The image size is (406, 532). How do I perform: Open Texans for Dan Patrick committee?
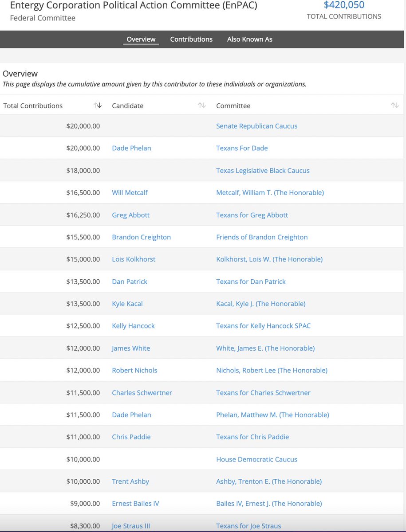(251, 282)
